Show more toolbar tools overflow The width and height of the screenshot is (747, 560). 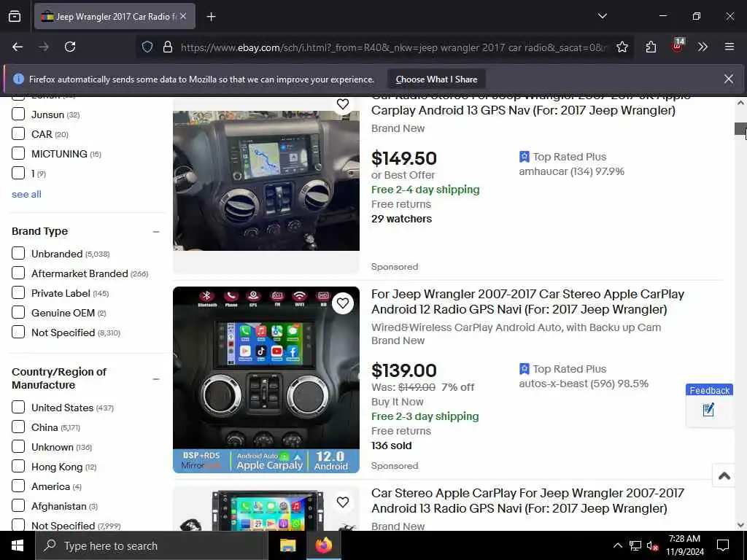pos(703,47)
